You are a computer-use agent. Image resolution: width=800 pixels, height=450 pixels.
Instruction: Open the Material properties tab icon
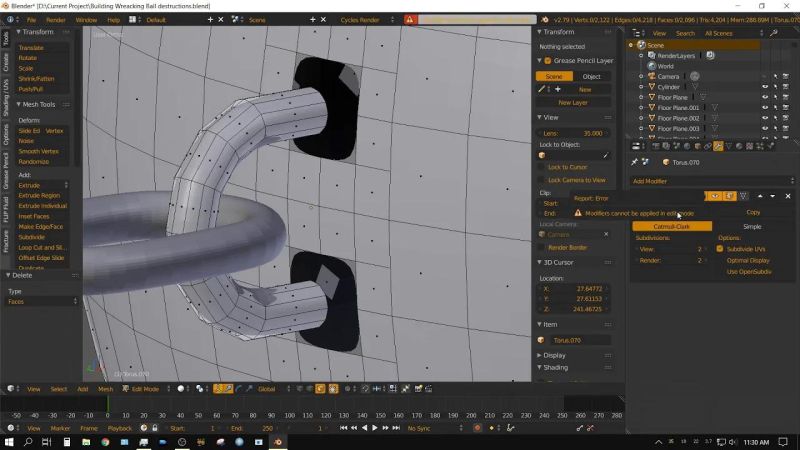click(739, 146)
